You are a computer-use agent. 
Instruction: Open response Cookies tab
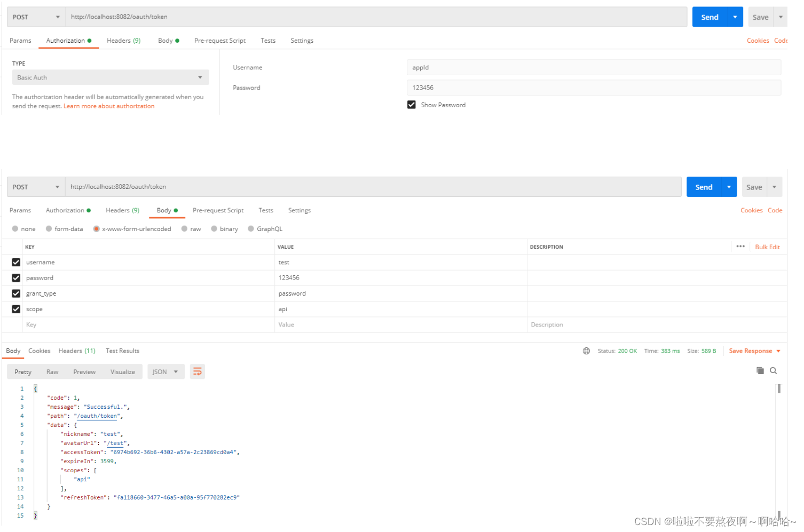(40, 351)
